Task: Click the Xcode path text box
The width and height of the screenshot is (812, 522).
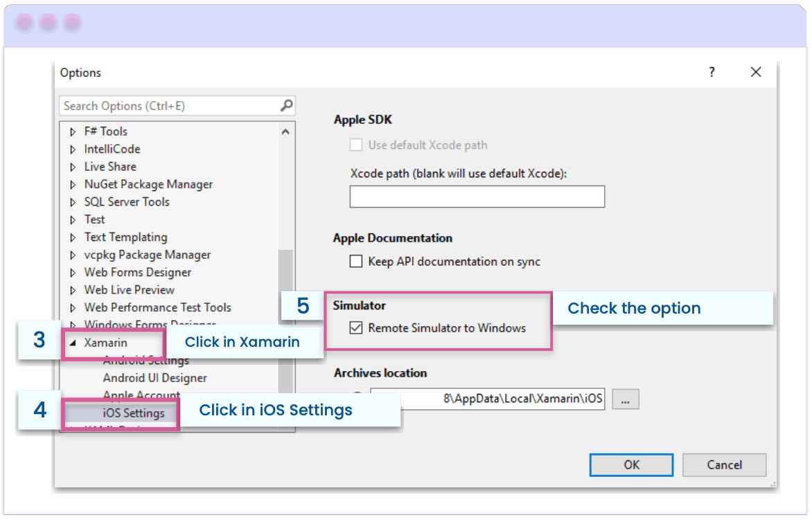Action: click(477, 197)
